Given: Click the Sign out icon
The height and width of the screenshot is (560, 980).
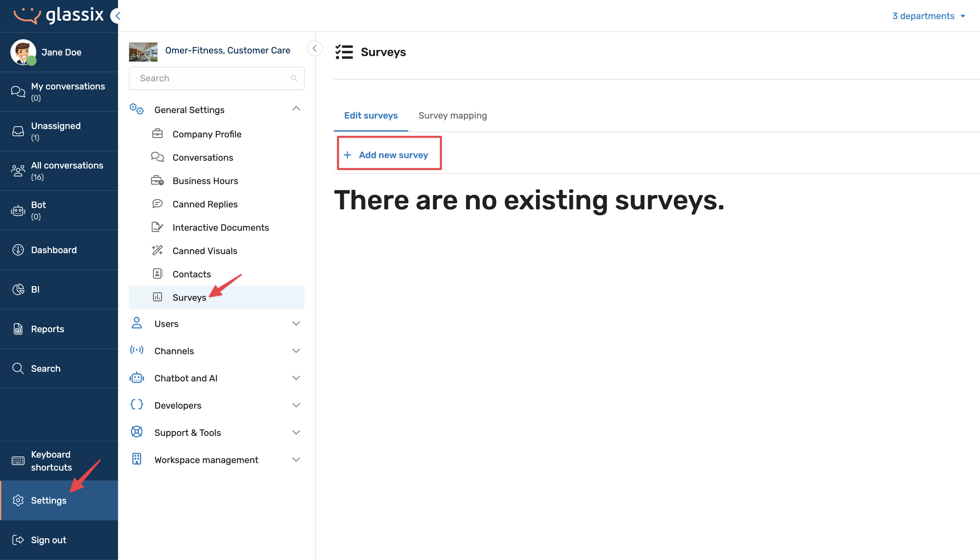Looking at the screenshot, I should 18,540.
